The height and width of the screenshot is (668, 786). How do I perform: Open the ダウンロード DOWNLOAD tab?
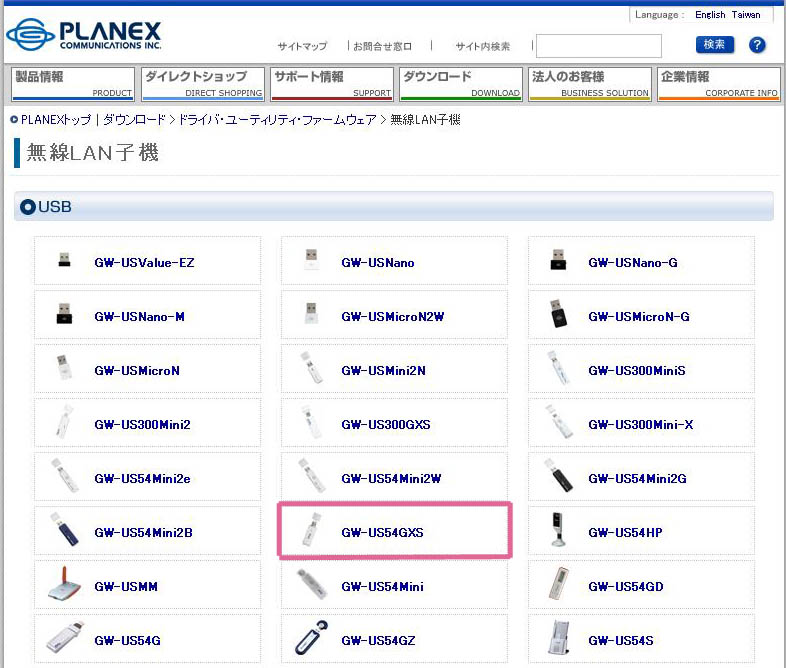461,84
